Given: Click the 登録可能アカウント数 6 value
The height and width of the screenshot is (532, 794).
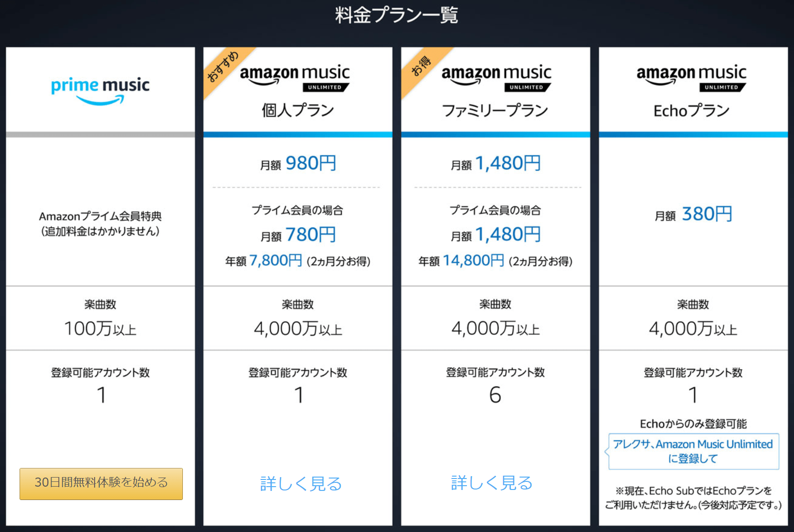Looking at the screenshot, I should click(x=495, y=394).
